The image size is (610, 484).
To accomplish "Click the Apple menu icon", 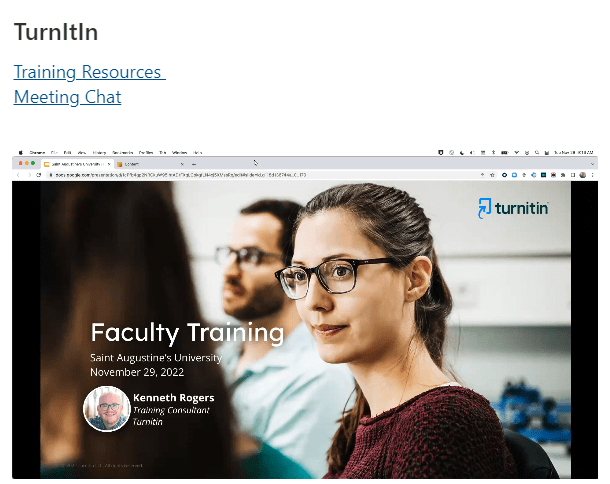I will tap(21, 153).
